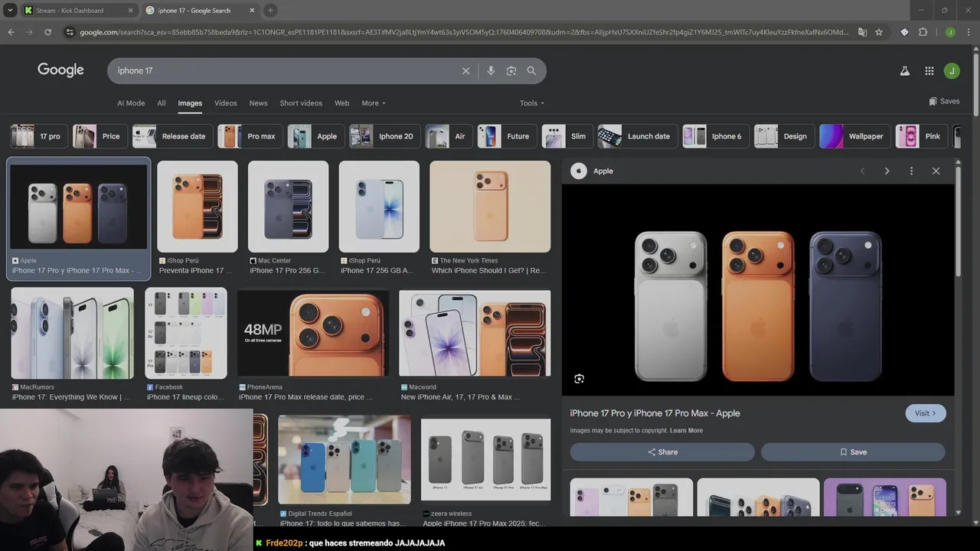This screenshot has height=551, width=980.
Task: Open browser extensions puzzle icon
Action: point(923,32)
